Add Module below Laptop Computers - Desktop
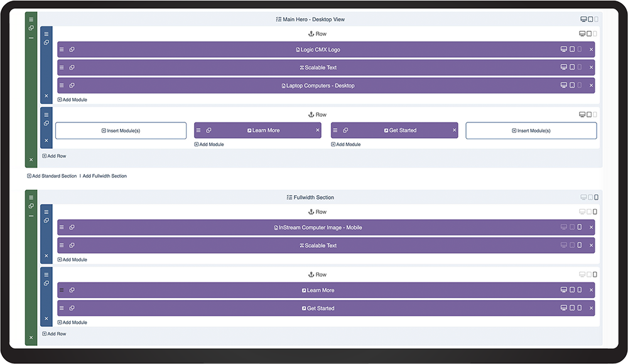 coord(72,100)
